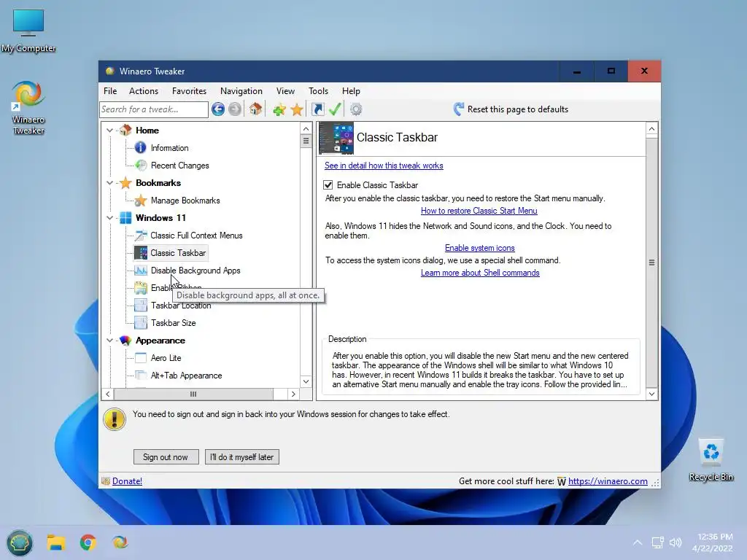Open Disable Background Apps tweak

coord(196,271)
